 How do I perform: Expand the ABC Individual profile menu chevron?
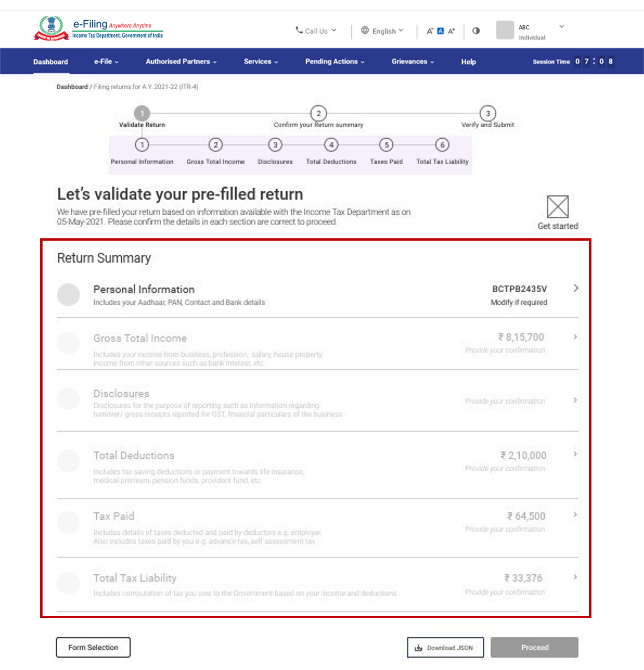point(562,27)
